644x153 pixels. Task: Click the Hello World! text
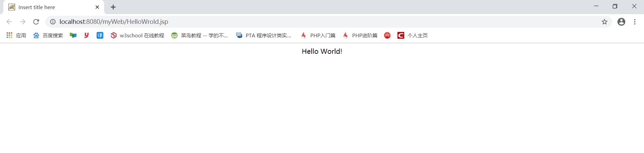322,51
